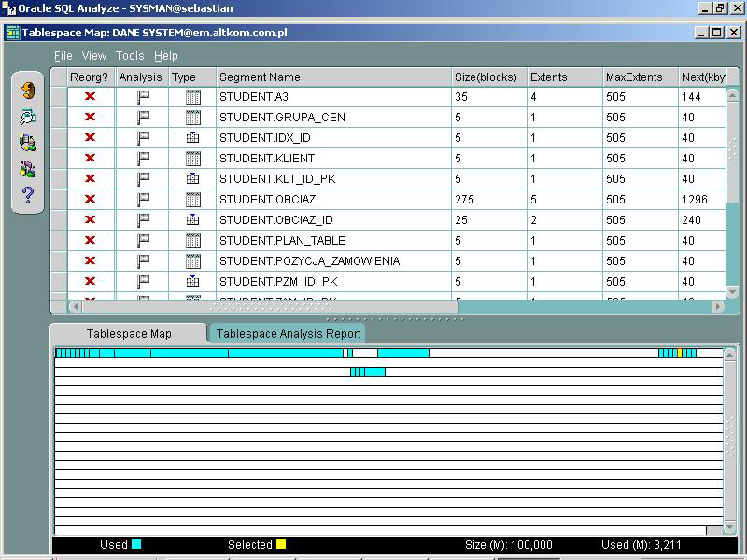Click index type icon for STUDENT.OBCIAZ_ID
Screen dimensions: 747x560
[192, 219]
